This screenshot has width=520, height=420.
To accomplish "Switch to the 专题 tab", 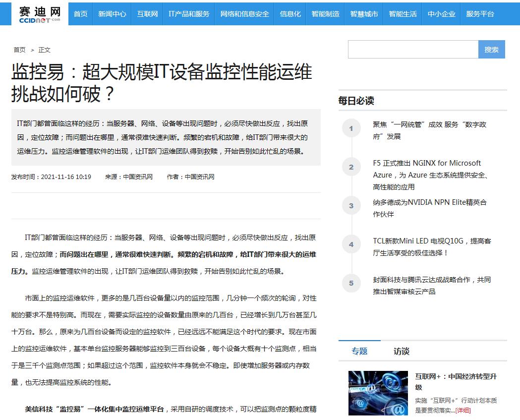I will point(359,351).
